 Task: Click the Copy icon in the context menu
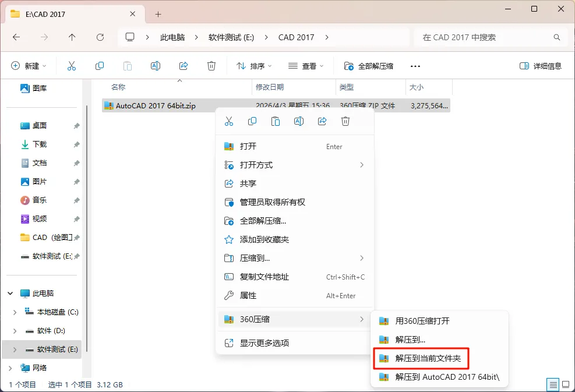(252, 121)
